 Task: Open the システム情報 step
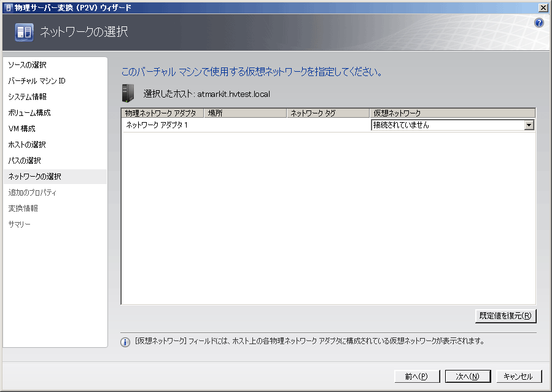click(28, 97)
